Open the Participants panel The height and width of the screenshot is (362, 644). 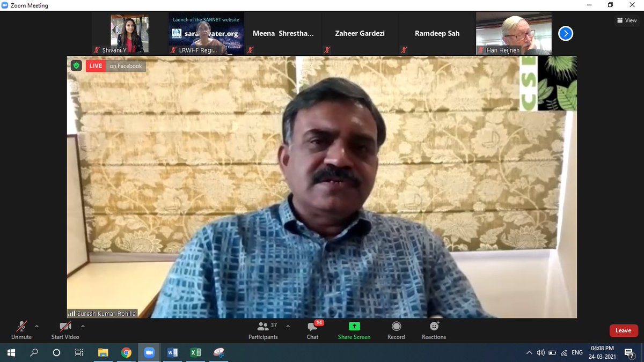pos(263,330)
